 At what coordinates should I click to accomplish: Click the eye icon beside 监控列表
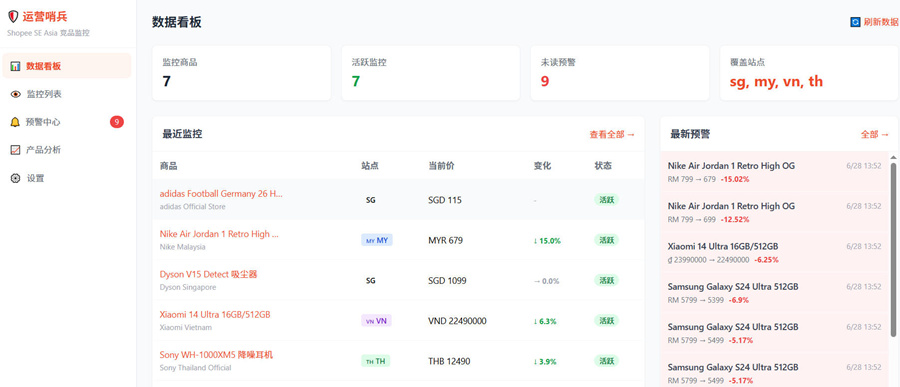(15, 94)
